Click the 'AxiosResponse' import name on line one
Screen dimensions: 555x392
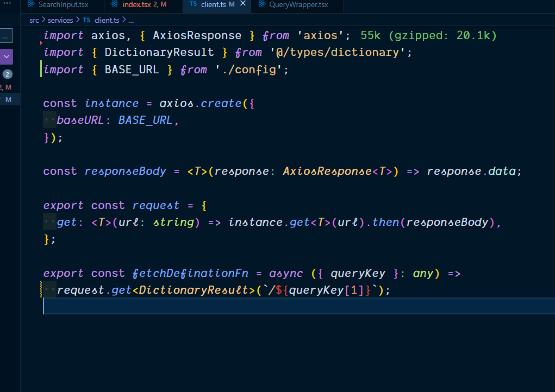(x=197, y=35)
